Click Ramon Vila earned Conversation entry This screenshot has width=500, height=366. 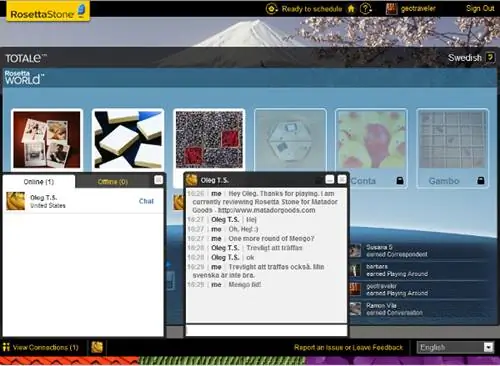(419, 309)
